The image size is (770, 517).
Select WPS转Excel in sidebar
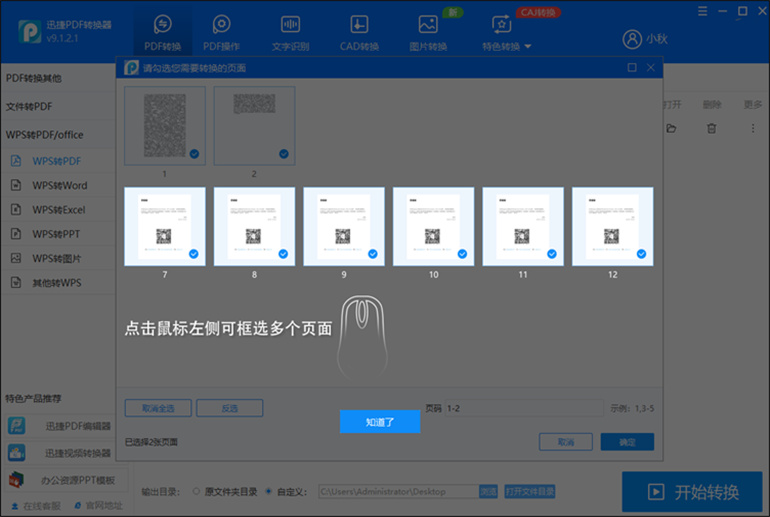coord(58,210)
